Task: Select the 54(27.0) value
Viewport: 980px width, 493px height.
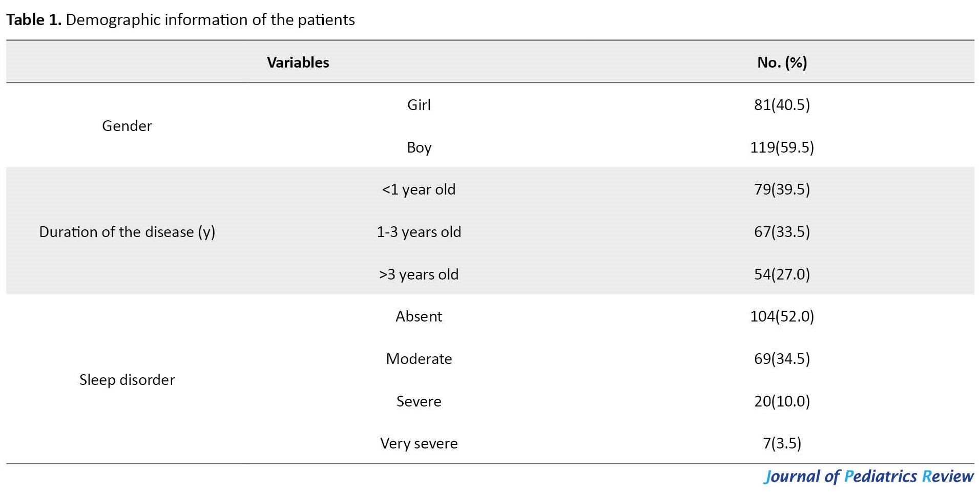Action: coord(782,274)
